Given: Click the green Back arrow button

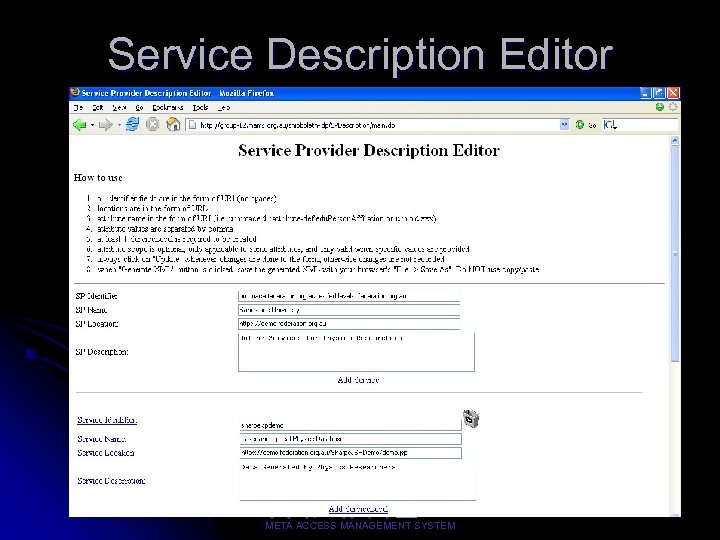Looking at the screenshot, I should pos(80,124).
